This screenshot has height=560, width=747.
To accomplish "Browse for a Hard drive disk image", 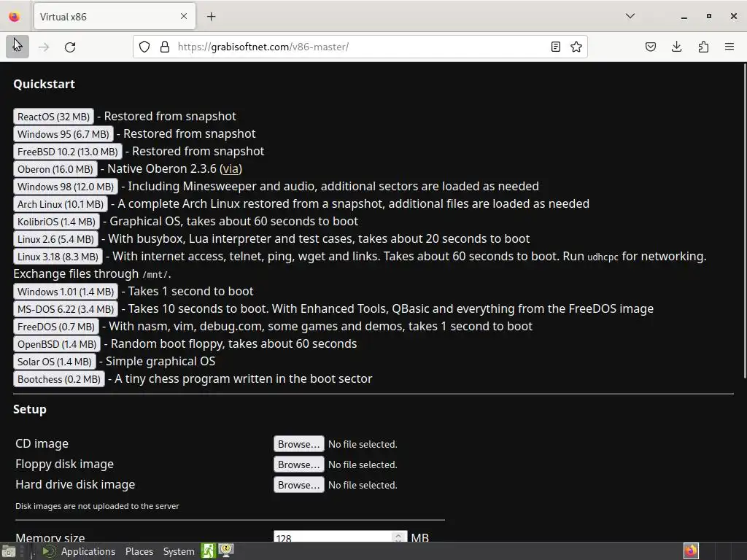I will pos(298,485).
